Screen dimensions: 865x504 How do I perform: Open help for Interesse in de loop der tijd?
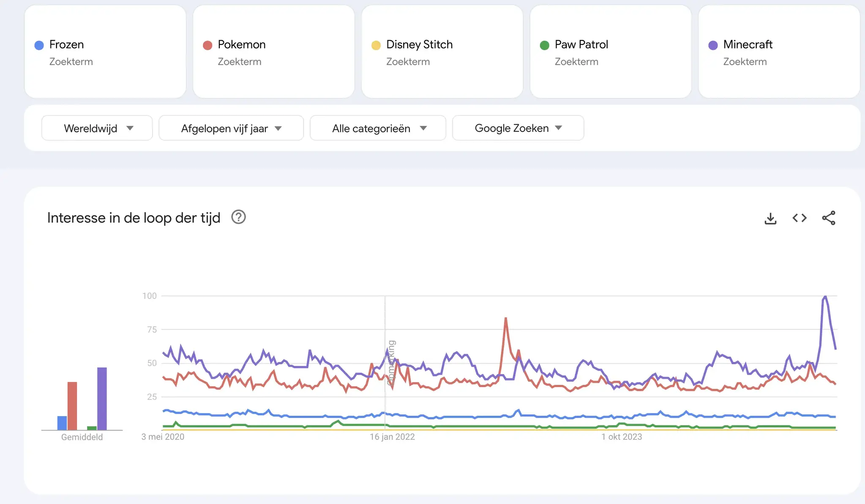click(238, 217)
